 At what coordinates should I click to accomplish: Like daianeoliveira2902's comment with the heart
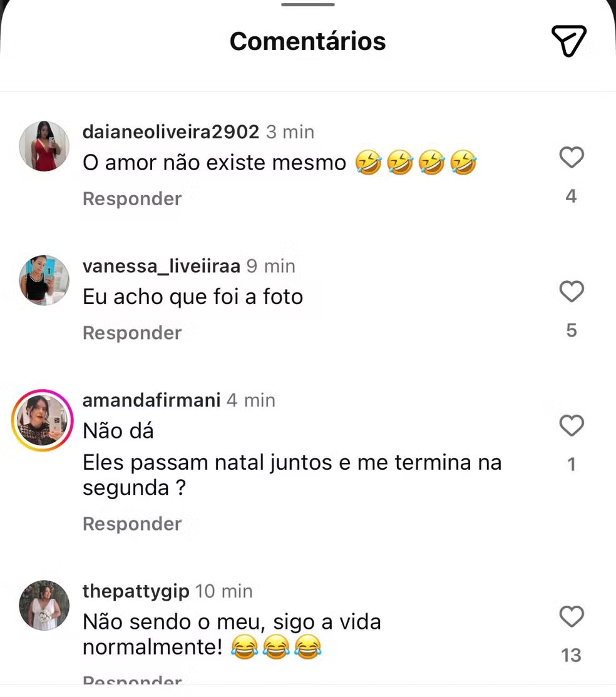click(x=571, y=158)
